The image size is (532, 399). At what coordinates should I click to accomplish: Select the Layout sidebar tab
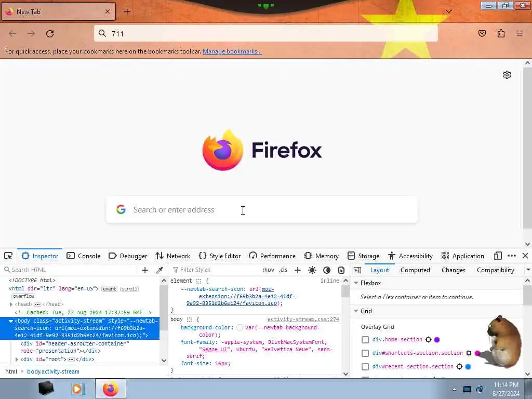click(379, 270)
